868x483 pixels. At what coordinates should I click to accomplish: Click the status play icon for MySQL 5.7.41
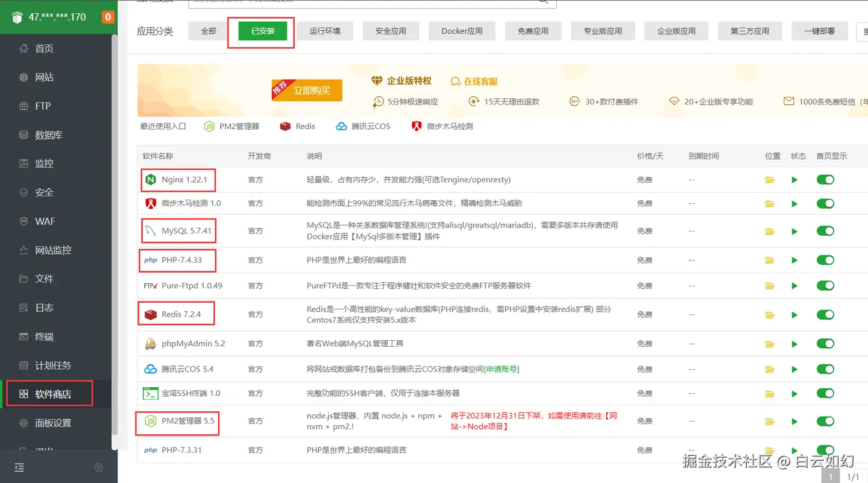(x=794, y=232)
